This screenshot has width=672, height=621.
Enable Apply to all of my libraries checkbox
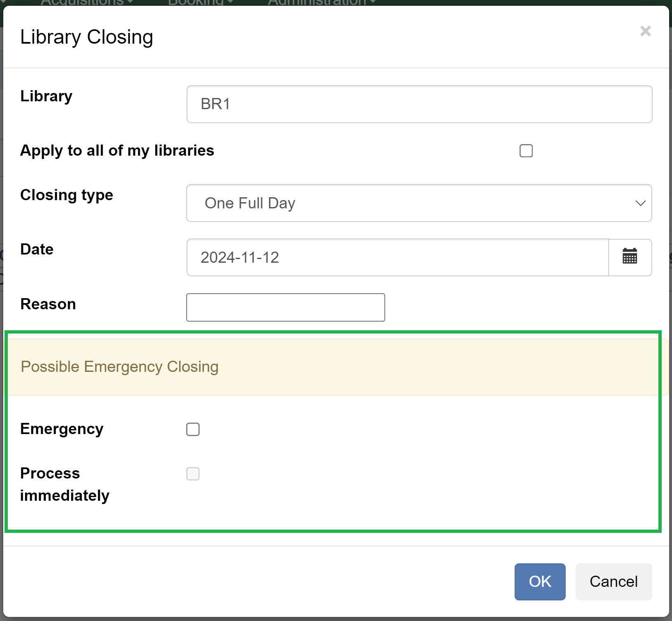(x=526, y=151)
